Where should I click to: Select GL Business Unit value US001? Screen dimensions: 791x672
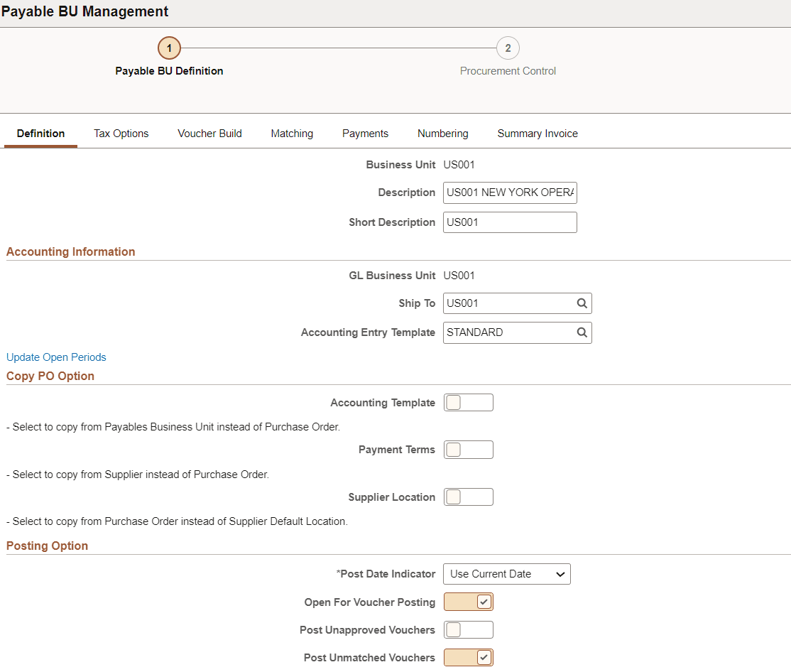coord(459,276)
